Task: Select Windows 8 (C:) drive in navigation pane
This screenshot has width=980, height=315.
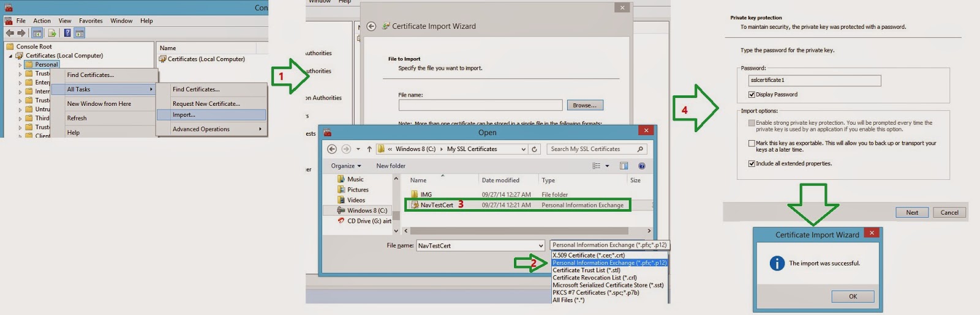Action: pos(362,210)
